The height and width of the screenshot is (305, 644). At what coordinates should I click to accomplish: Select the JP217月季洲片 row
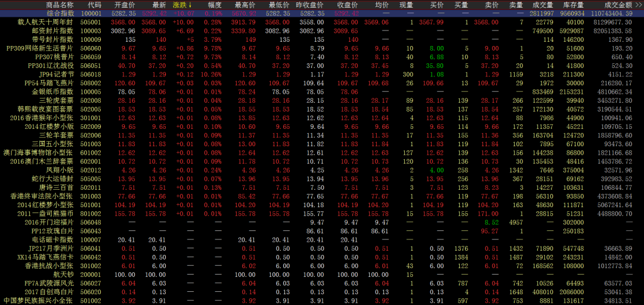click(322, 249)
